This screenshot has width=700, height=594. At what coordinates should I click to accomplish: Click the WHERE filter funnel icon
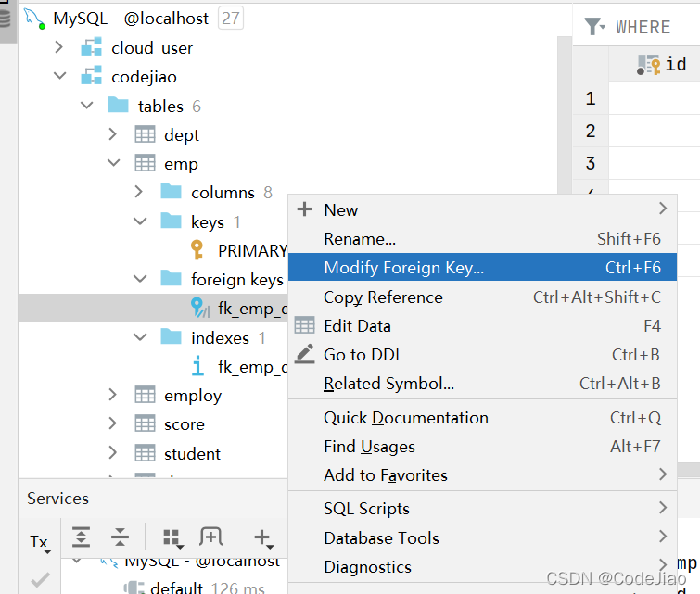[594, 27]
